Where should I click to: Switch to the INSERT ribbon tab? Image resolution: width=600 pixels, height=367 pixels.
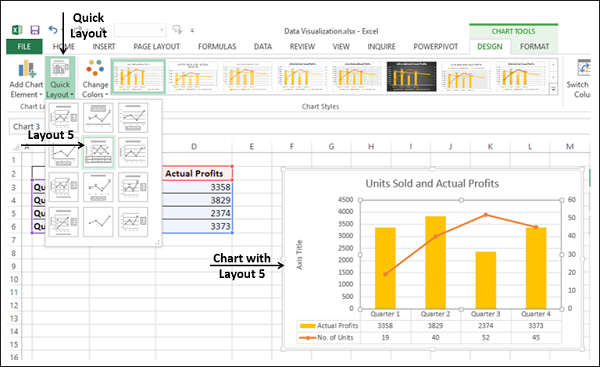(x=104, y=46)
